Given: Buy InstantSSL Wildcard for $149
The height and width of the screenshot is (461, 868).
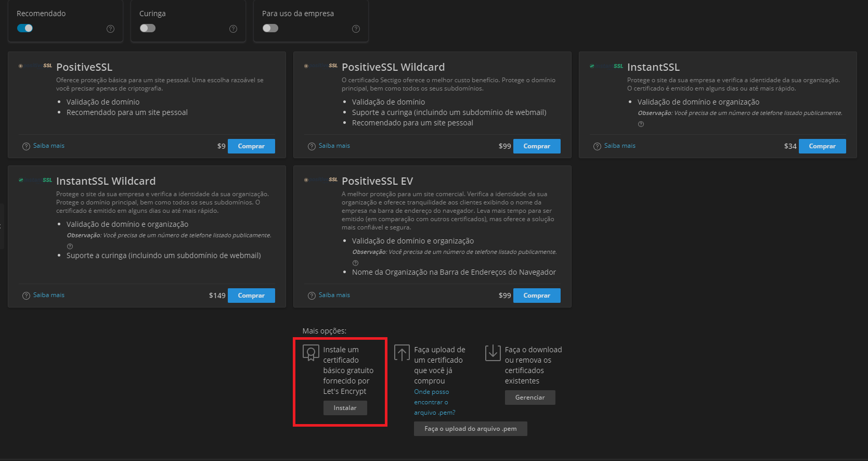Looking at the screenshot, I should point(251,296).
